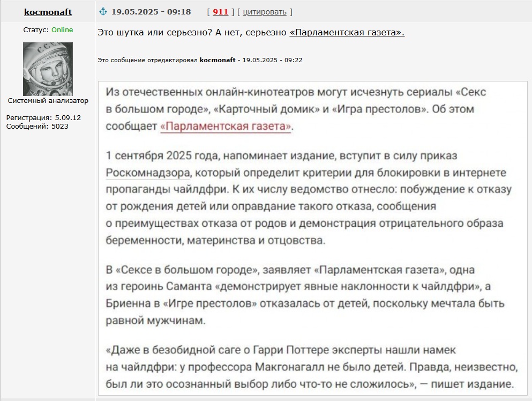Click «Это шутка или серьезно?» text

[155, 32]
